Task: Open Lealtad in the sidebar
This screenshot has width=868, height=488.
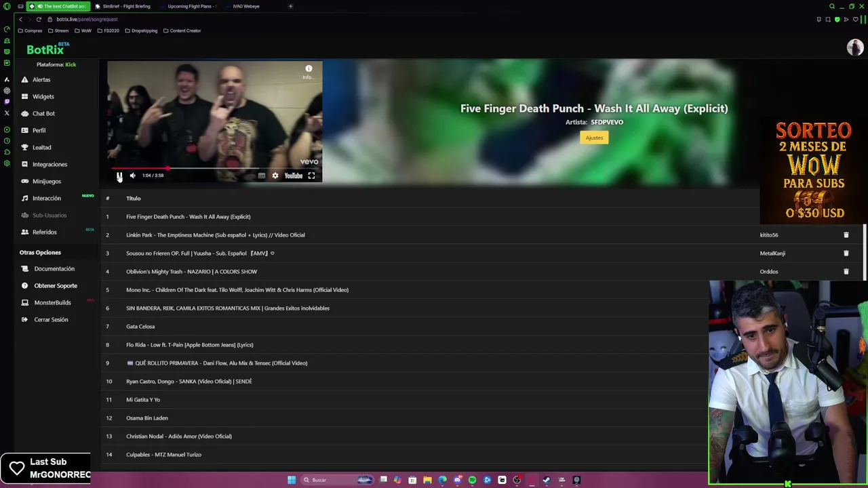Action: (41, 147)
